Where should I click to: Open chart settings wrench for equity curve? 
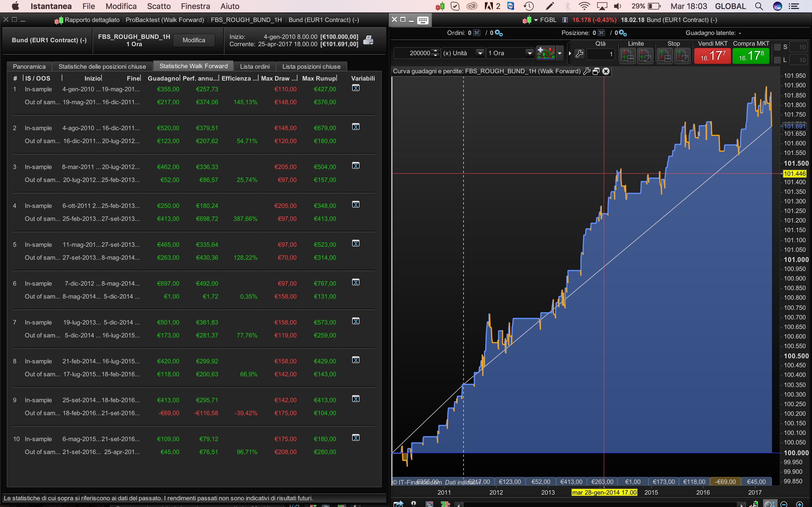[586, 71]
